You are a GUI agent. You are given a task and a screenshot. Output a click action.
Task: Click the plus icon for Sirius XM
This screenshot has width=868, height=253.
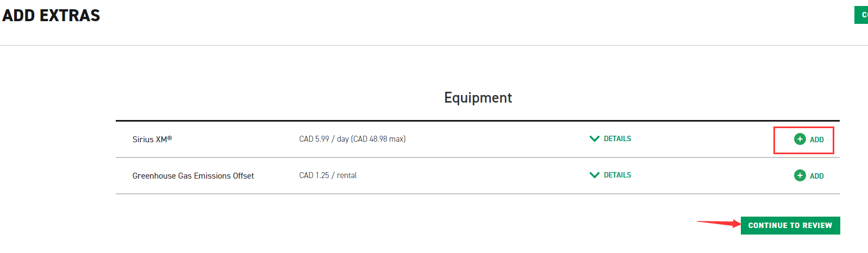[x=800, y=139]
